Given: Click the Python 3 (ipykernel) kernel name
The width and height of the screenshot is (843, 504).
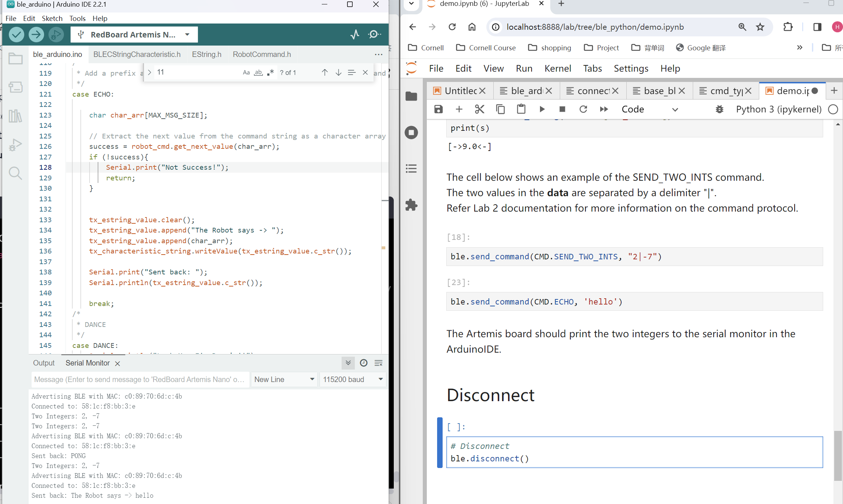Looking at the screenshot, I should click(779, 109).
